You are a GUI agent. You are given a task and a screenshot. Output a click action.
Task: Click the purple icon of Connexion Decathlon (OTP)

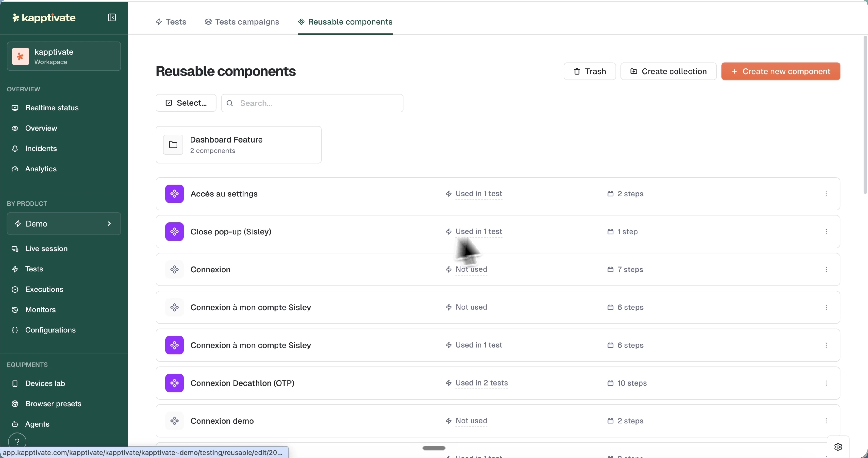click(174, 383)
